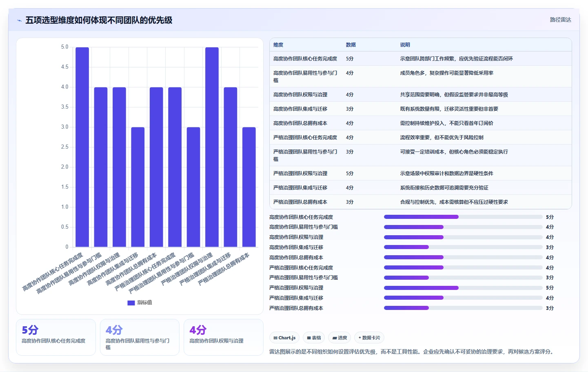Click description 流程效率重要，但不能优先于风险控制
Image resolution: width=588 pixels, height=372 pixels.
click(x=442, y=138)
